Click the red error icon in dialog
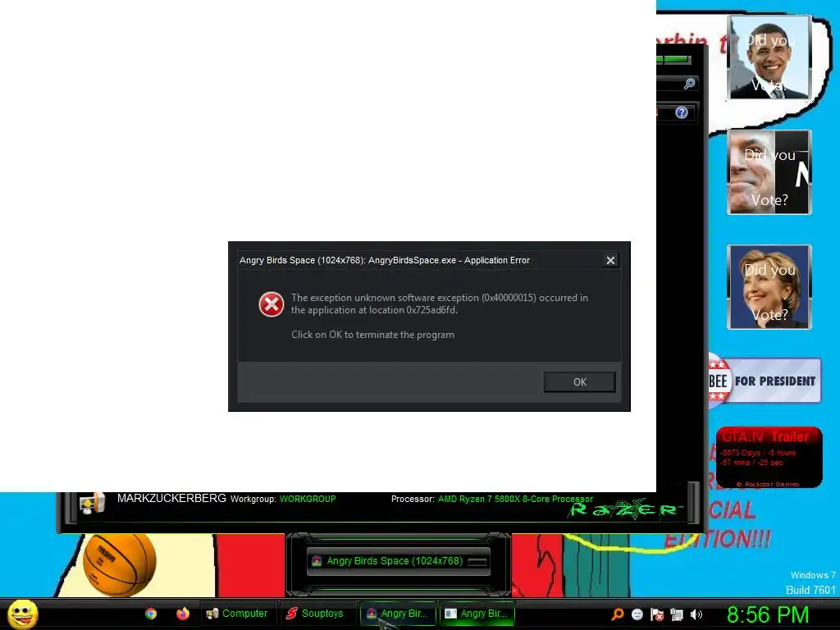This screenshot has width=840, height=630. 272,304
